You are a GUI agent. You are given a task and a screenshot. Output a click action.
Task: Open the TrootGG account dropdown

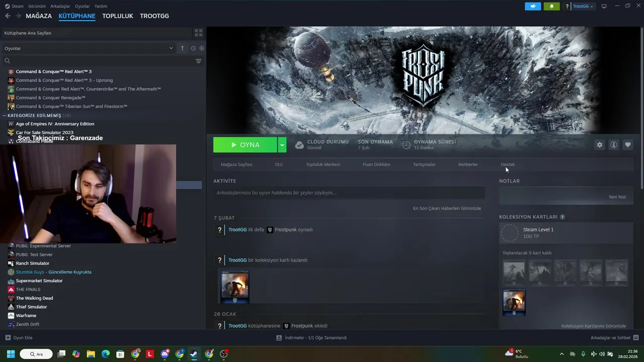click(583, 6)
